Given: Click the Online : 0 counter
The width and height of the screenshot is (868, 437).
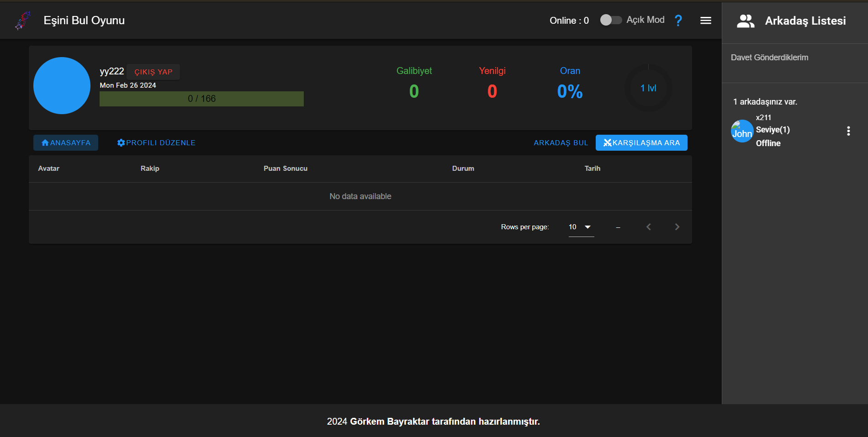Looking at the screenshot, I should click(569, 21).
